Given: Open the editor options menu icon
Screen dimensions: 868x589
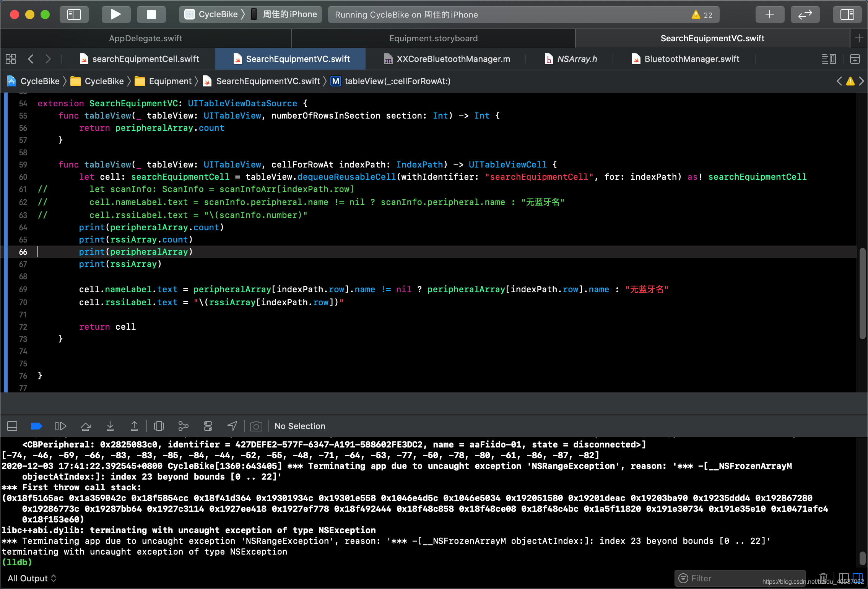Looking at the screenshot, I should (x=829, y=59).
